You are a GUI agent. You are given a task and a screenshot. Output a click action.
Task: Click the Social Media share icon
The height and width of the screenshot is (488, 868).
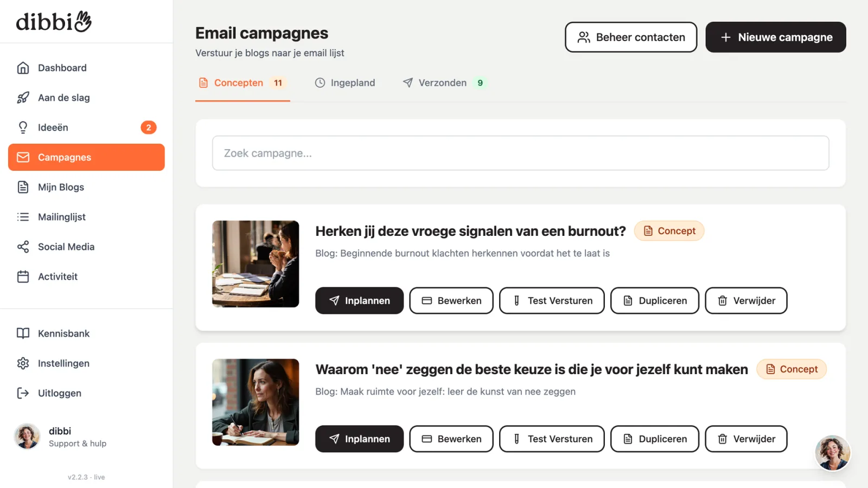coord(23,247)
